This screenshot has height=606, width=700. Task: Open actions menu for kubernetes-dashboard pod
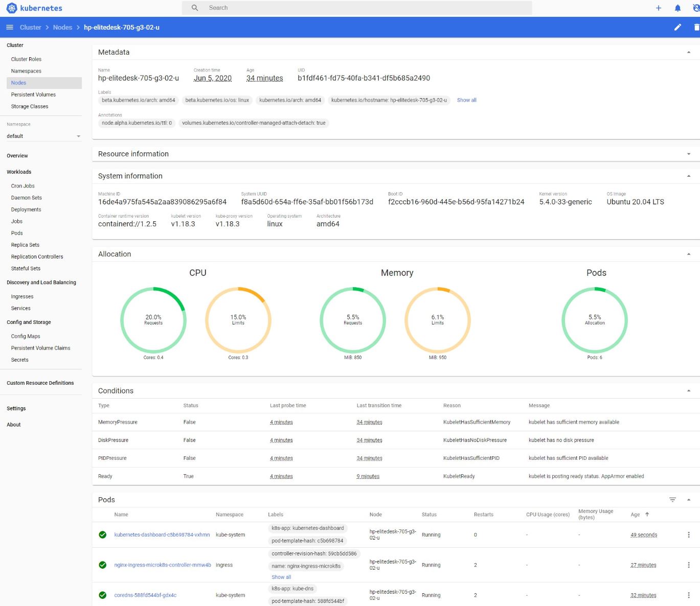click(x=688, y=535)
